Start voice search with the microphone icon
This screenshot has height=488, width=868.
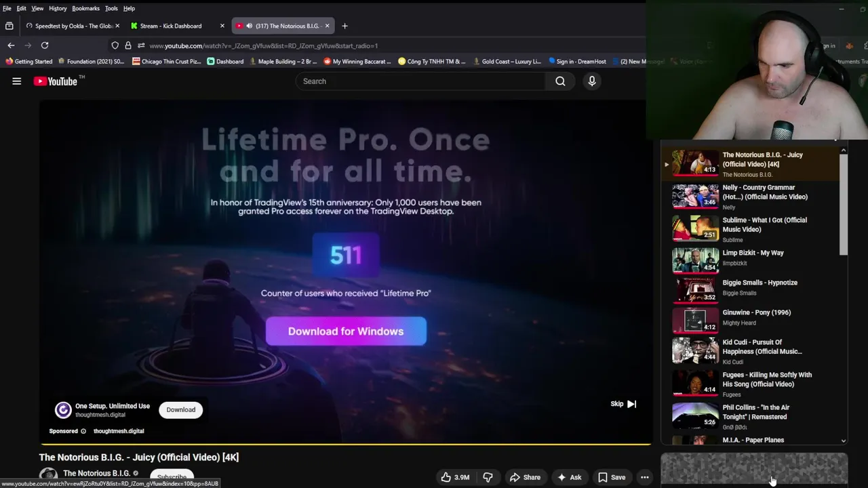[x=592, y=81]
